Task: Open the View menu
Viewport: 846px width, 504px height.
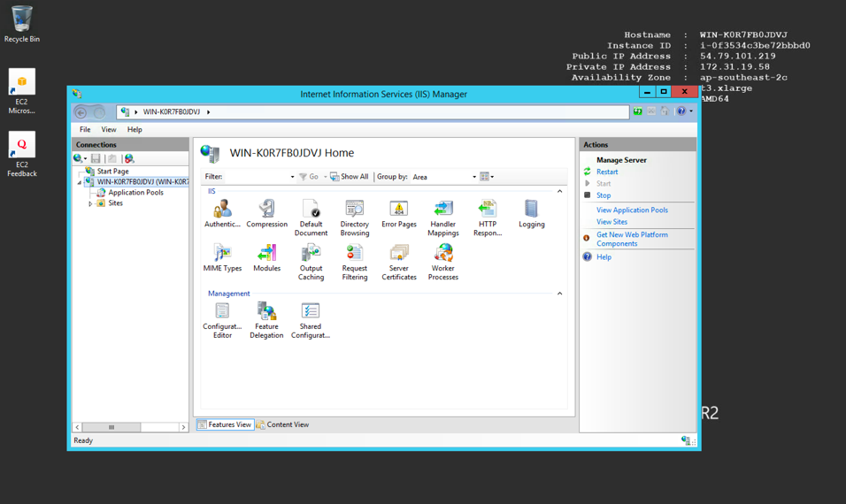Action: (x=109, y=129)
